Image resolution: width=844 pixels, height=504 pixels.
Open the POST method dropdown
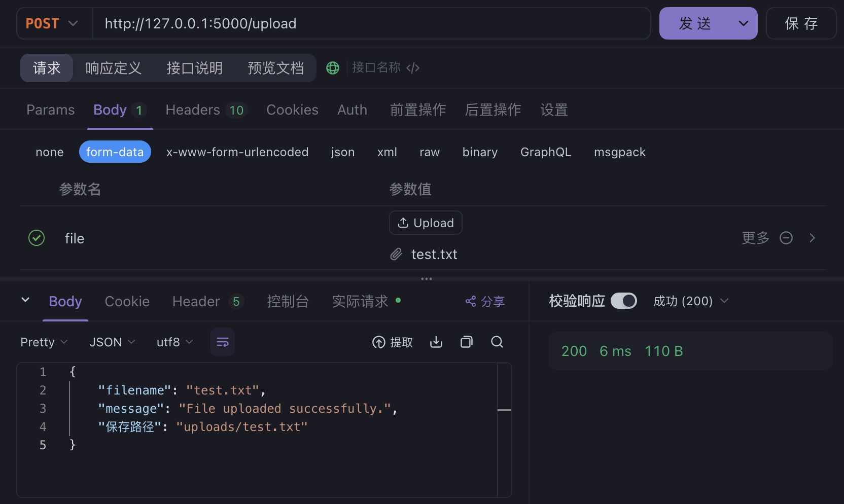pos(53,24)
